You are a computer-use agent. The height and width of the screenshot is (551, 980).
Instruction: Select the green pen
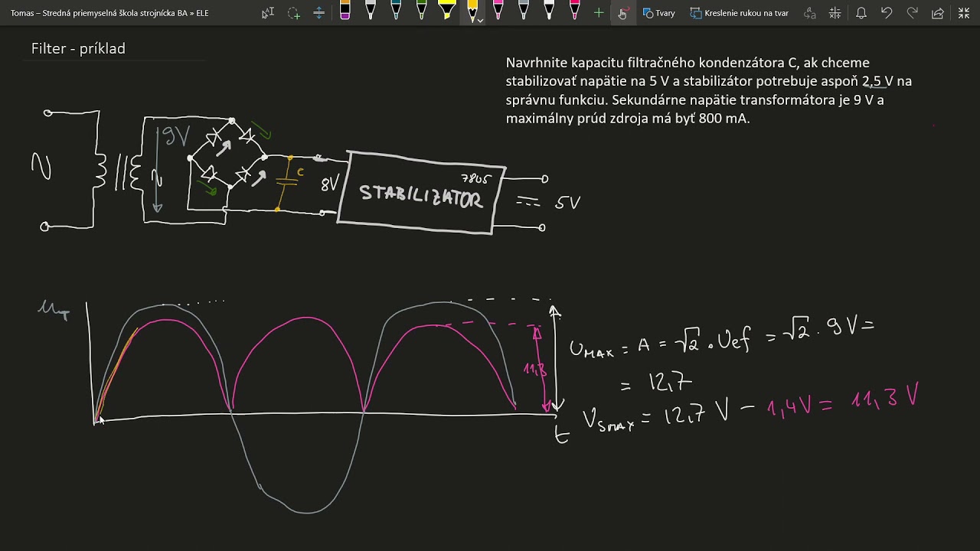coord(421,11)
